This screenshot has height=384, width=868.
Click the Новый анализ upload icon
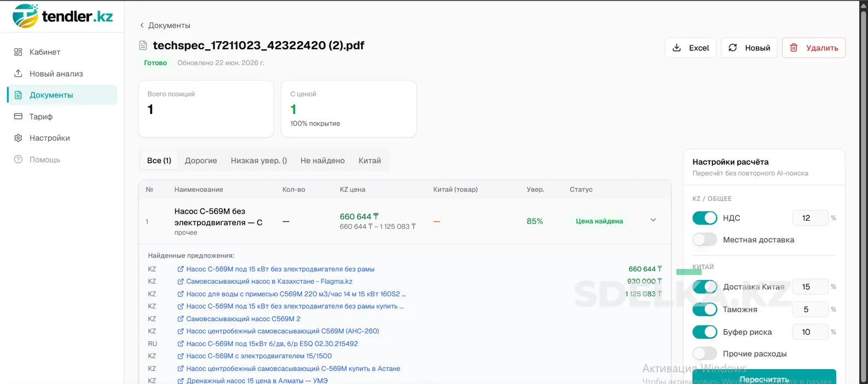coord(18,73)
